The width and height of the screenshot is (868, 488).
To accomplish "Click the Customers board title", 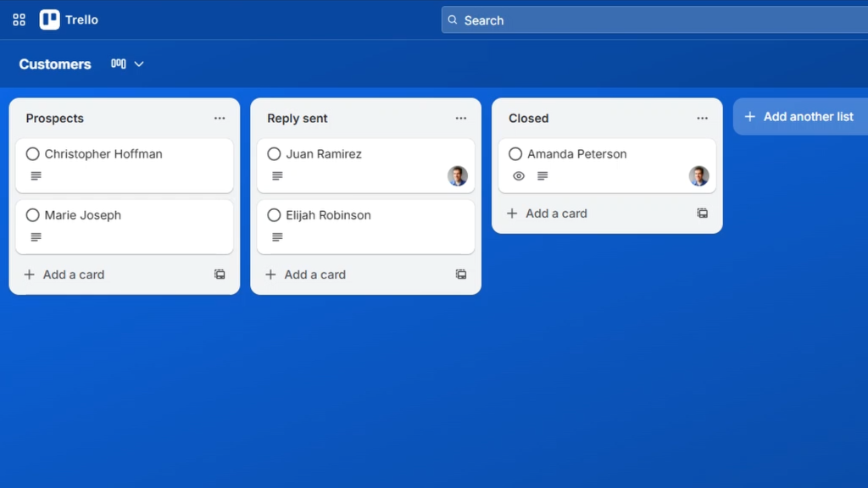I will [55, 64].
